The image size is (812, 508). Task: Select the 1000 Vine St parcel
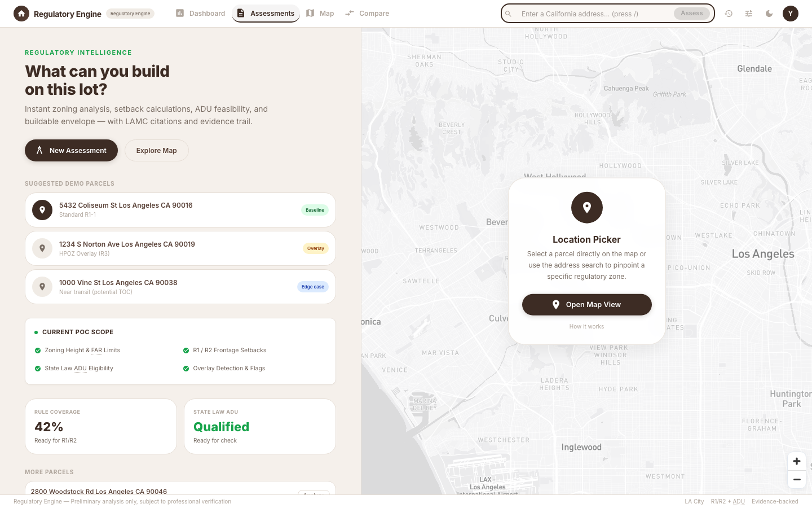[180, 287]
